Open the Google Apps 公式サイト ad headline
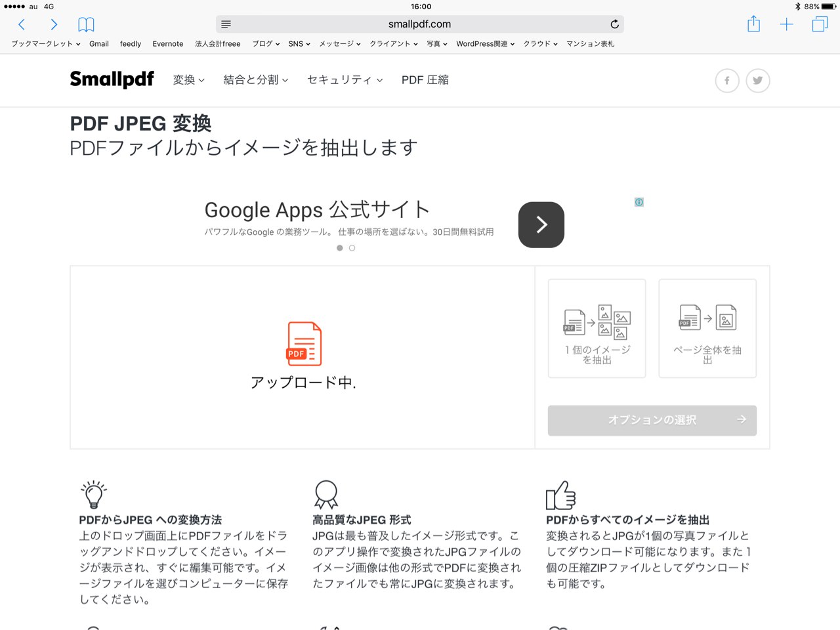The width and height of the screenshot is (840, 630). click(317, 210)
